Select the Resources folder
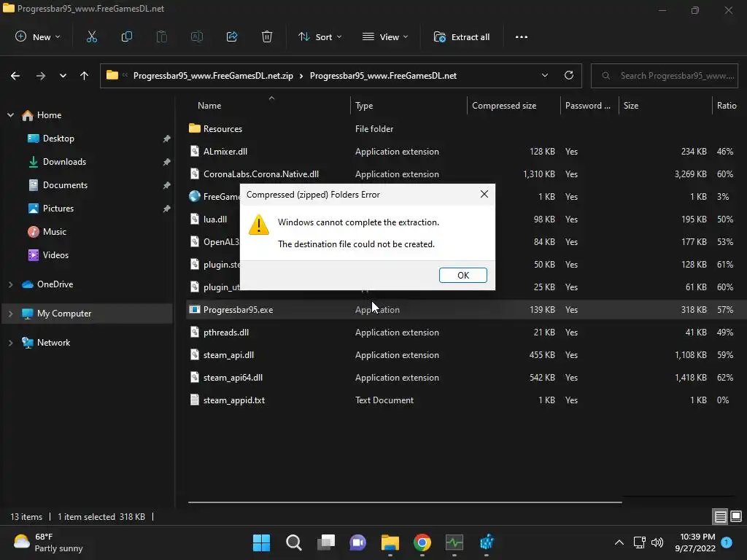Image resolution: width=747 pixels, height=560 pixels. coord(222,128)
